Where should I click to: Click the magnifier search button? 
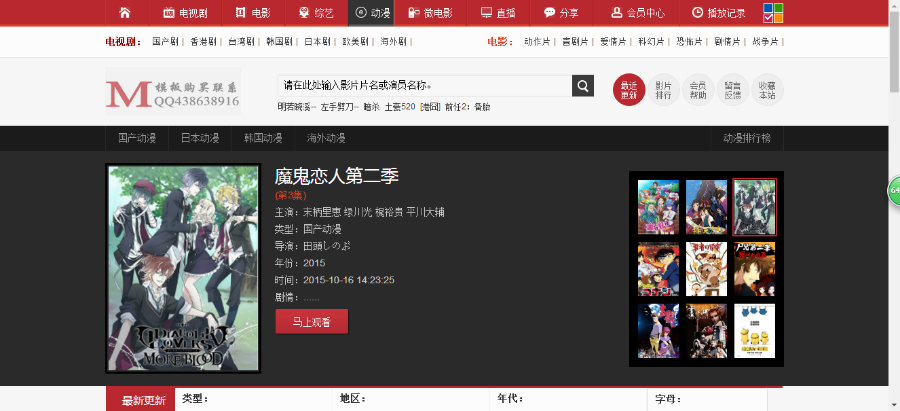pos(583,86)
